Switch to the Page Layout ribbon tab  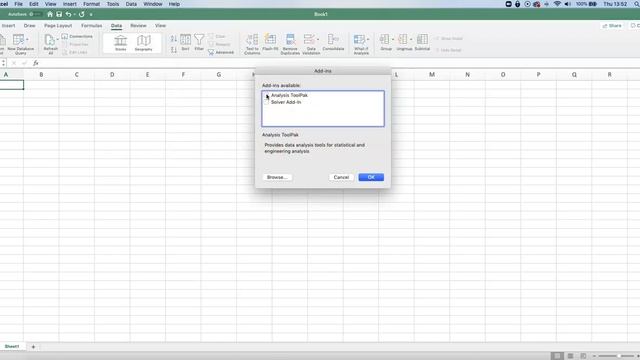coord(58,26)
